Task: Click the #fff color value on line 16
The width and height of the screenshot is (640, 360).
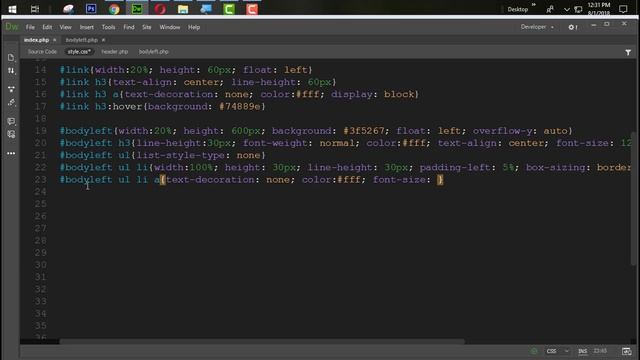Action: point(308,94)
